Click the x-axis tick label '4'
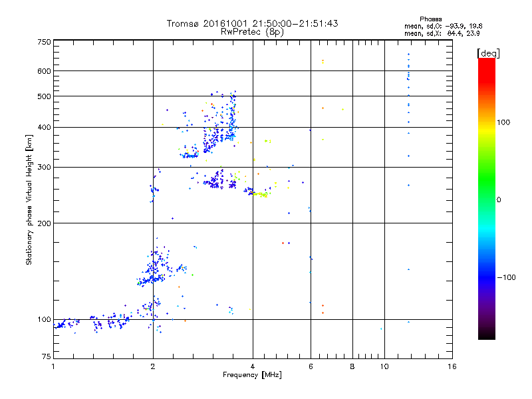 click(253, 366)
